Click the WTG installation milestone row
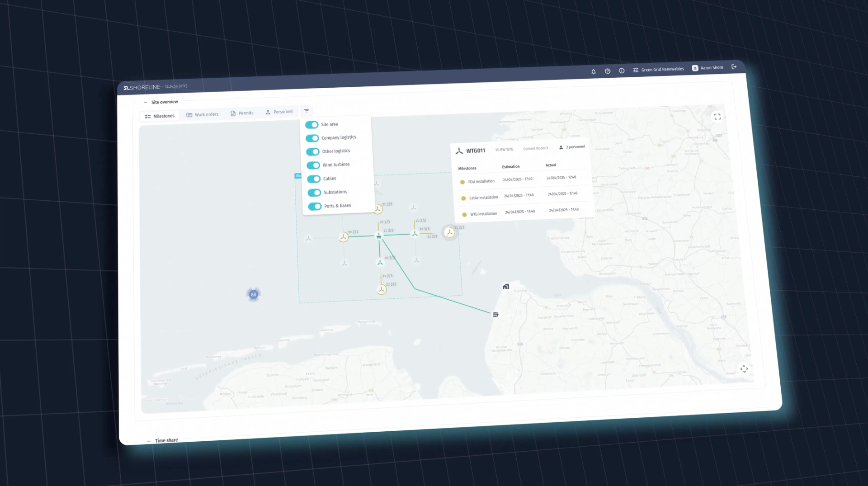This screenshot has height=486, width=868. click(524, 212)
